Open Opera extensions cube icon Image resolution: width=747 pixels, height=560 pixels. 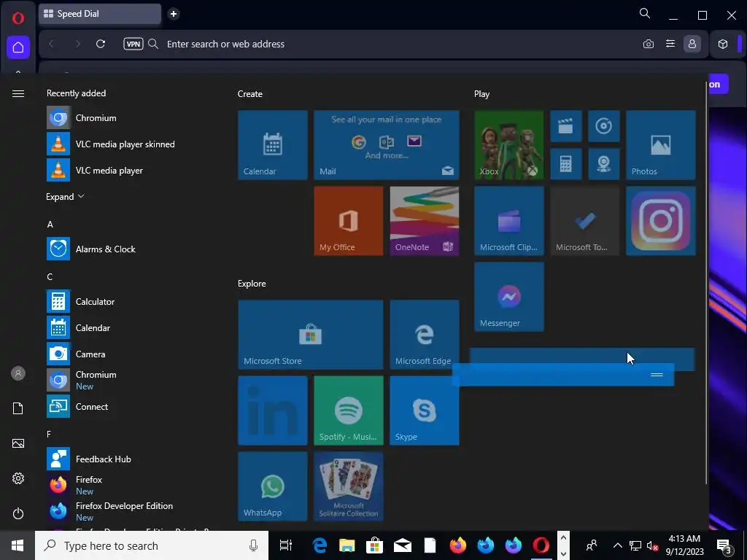[x=723, y=44]
